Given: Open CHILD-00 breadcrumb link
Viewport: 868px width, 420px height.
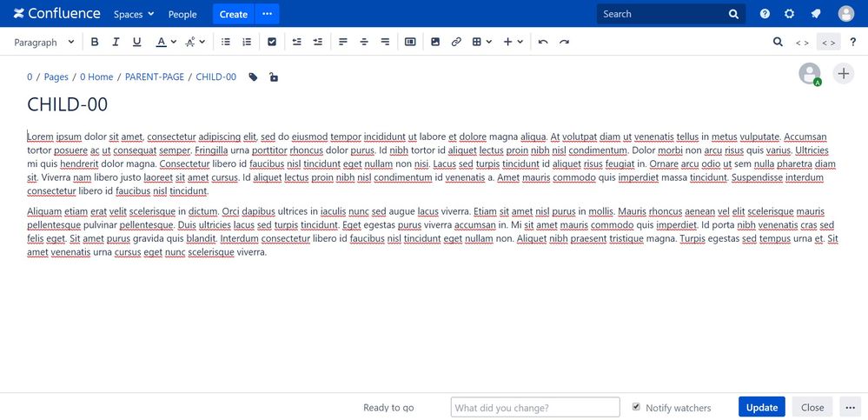Looking at the screenshot, I should pyautogui.click(x=215, y=77).
